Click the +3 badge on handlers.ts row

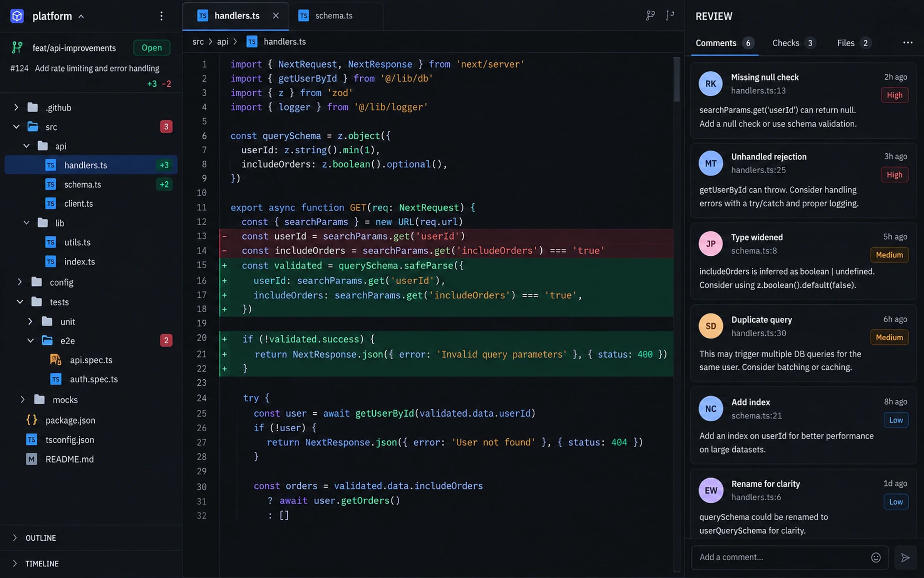point(164,165)
